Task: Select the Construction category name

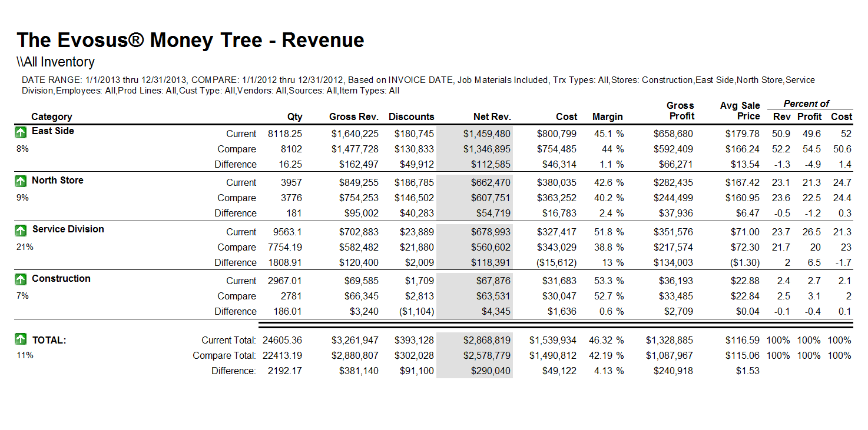Action: click(x=61, y=279)
